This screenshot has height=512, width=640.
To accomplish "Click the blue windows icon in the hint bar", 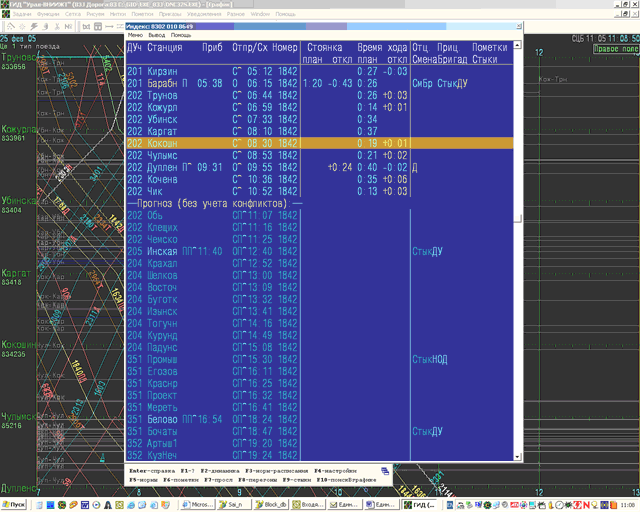I will (x=385, y=472).
